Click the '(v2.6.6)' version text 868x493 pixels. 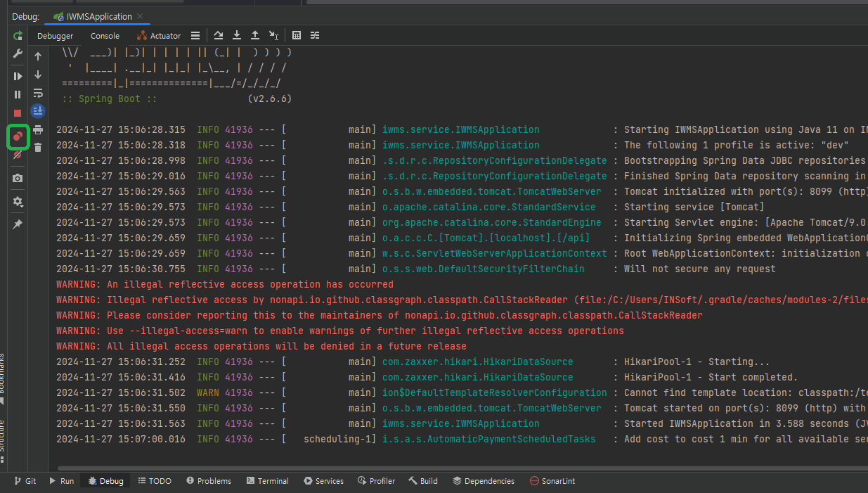[270, 98]
